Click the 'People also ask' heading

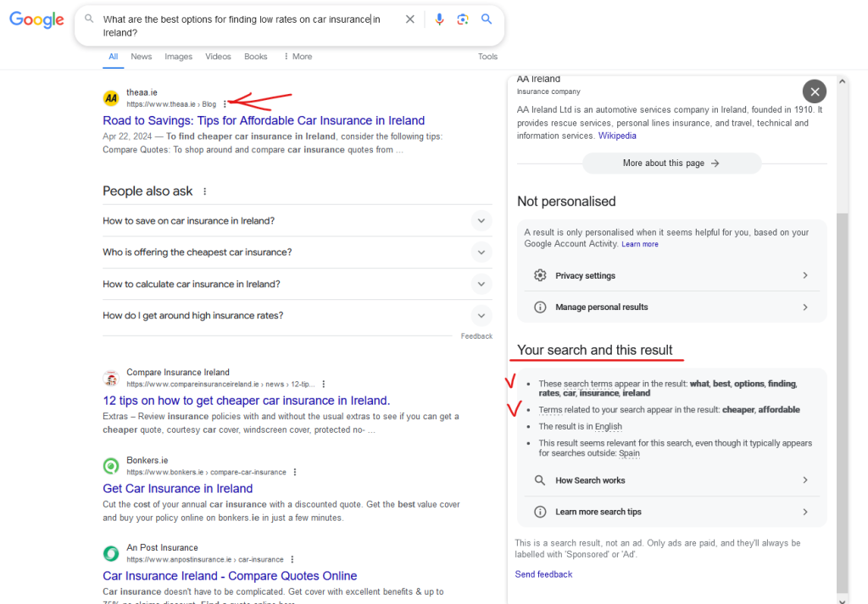click(x=147, y=191)
